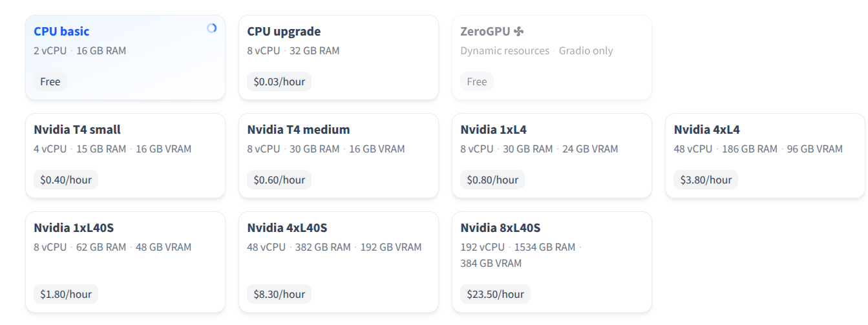The height and width of the screenshot is (325, 868).
Task: Click the Free badge on CPU basic
Action: (50, 81)
